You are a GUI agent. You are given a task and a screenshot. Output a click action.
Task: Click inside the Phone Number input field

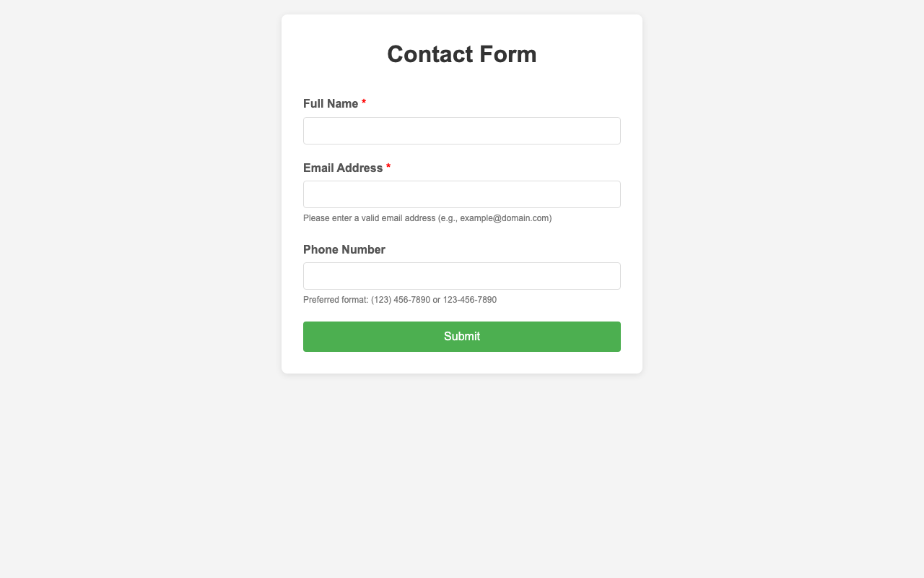click(x=461, y=275)
